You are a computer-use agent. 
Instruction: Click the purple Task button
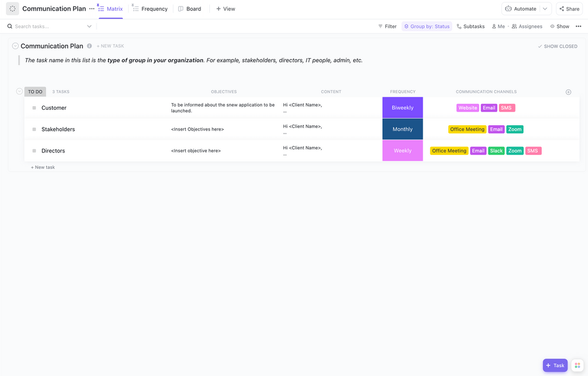(555, 365)
